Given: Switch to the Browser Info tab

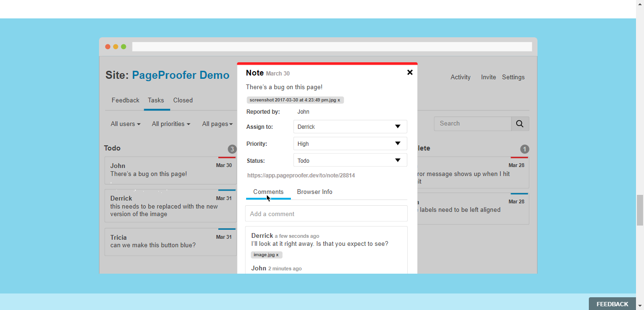Looking at the screenshot, I should 314,192.
